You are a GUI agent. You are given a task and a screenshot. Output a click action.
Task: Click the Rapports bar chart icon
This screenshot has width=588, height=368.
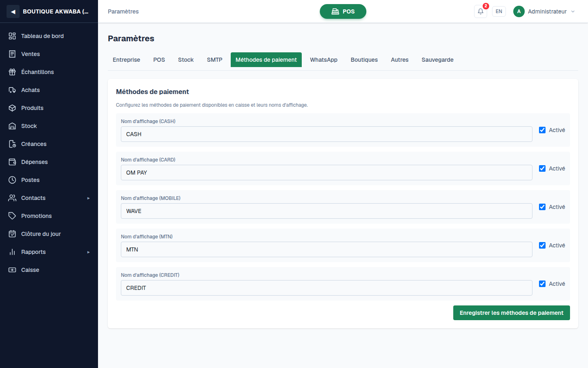[x=12, y=252]
